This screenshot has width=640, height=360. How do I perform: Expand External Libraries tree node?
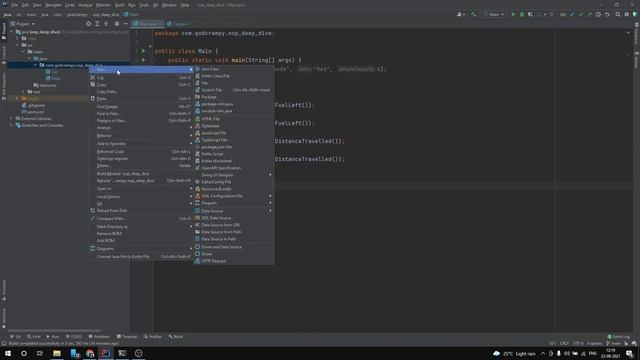[x=11, y=118]
